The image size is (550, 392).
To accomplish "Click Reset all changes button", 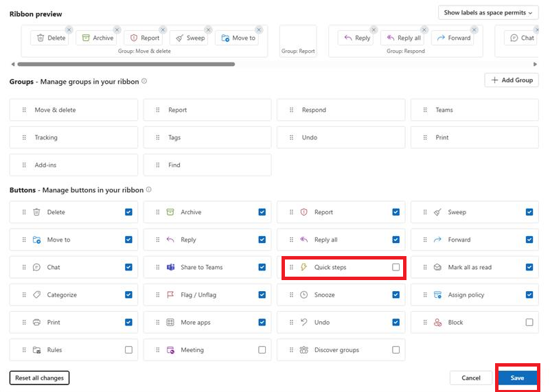I will point(39,378).
